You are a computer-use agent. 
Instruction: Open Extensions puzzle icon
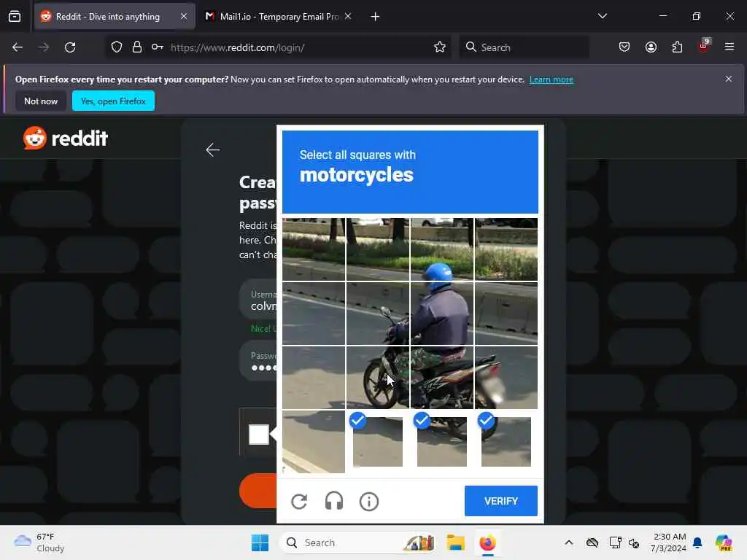tap(677, 47)
